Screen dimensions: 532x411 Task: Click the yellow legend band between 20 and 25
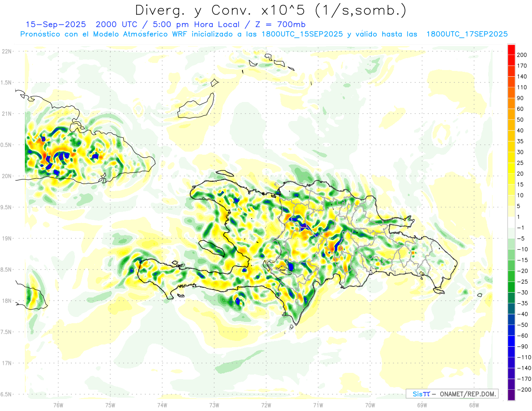pos(511,168)
